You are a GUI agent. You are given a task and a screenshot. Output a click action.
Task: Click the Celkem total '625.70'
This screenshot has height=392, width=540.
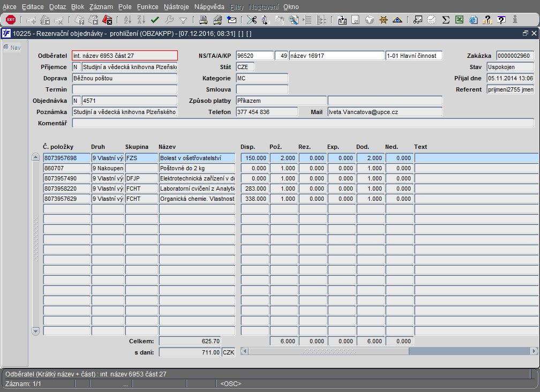click(190, 341)
